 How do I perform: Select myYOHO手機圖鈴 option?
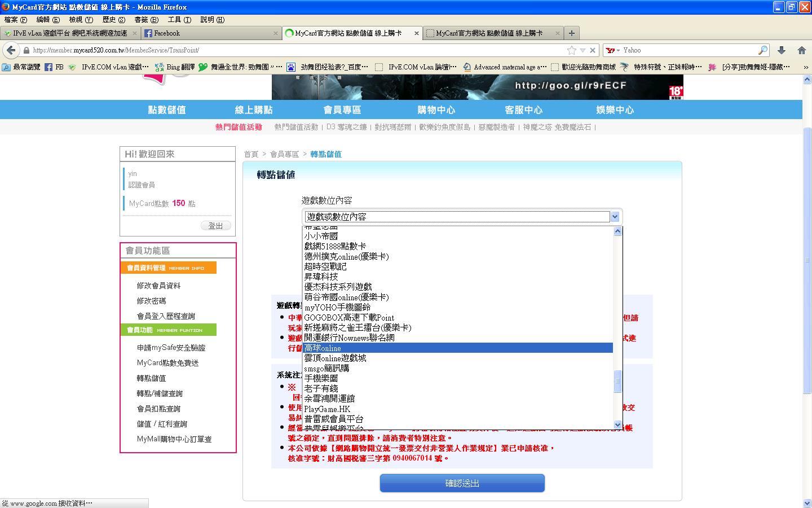click(x=458, y=307)
